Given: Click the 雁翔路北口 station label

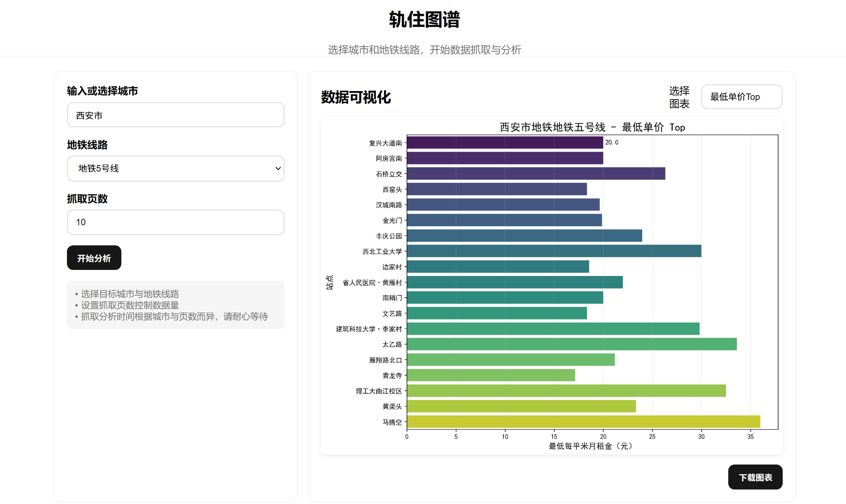Looking at the screenshot, I should click(385, 360).
